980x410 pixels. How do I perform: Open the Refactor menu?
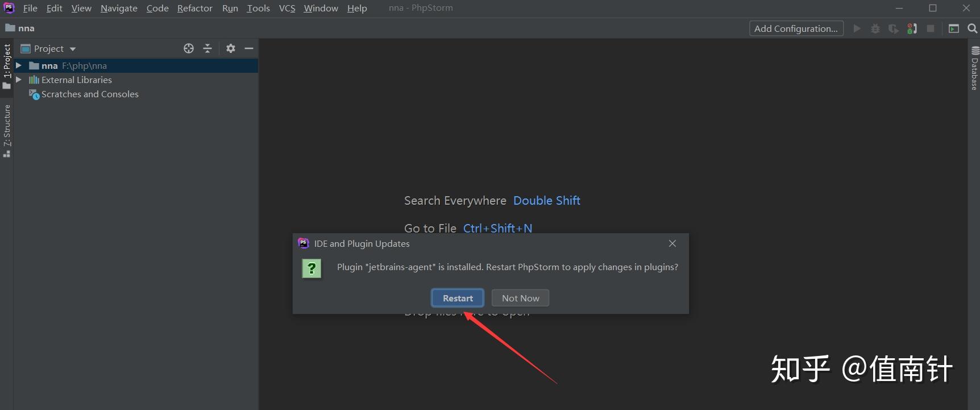coord(195,9)
